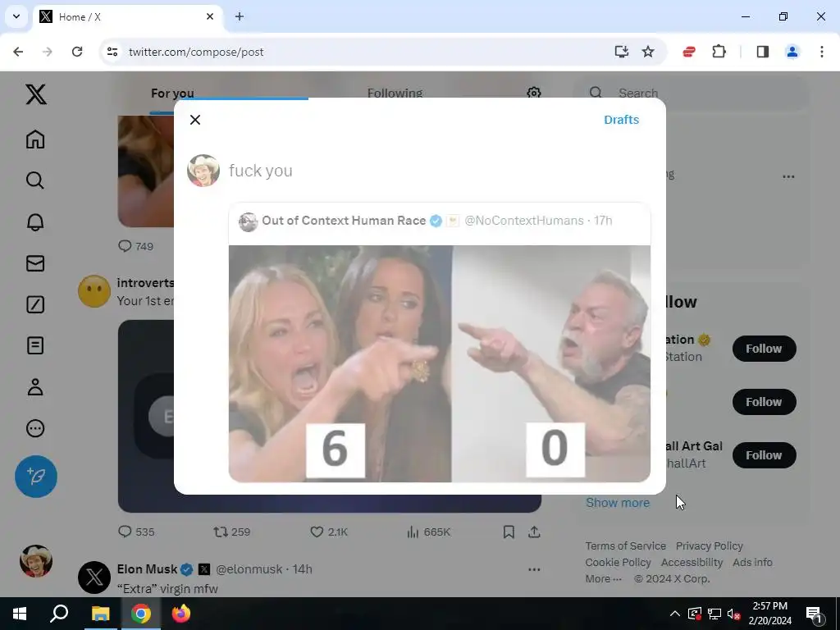
Task: Switch to Following tab
Action: (395, 94)
